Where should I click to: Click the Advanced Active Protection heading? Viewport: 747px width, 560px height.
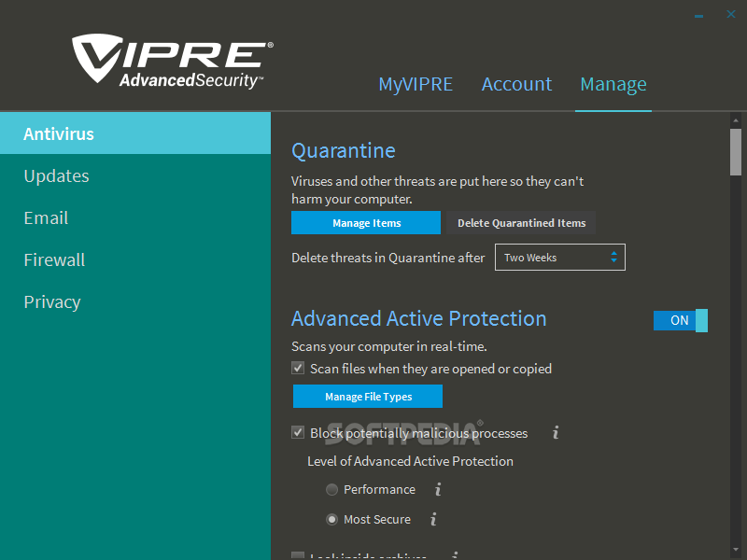(x=418, y=318)
